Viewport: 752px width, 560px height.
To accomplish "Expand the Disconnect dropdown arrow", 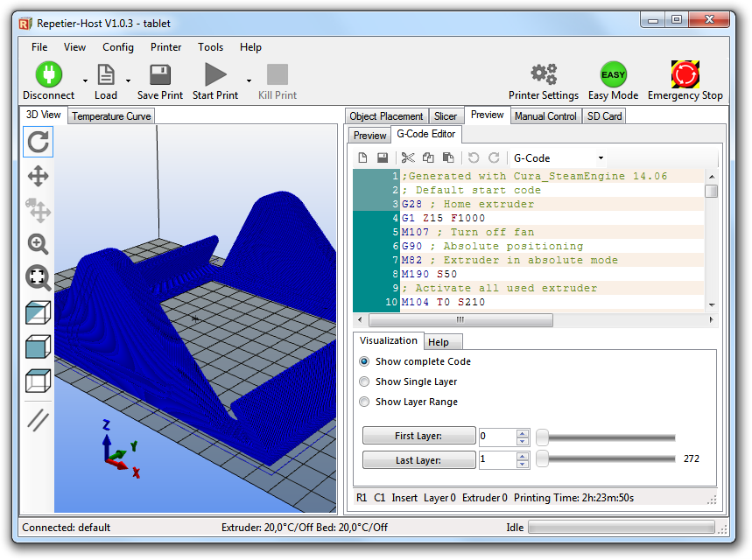I will 85,80.
